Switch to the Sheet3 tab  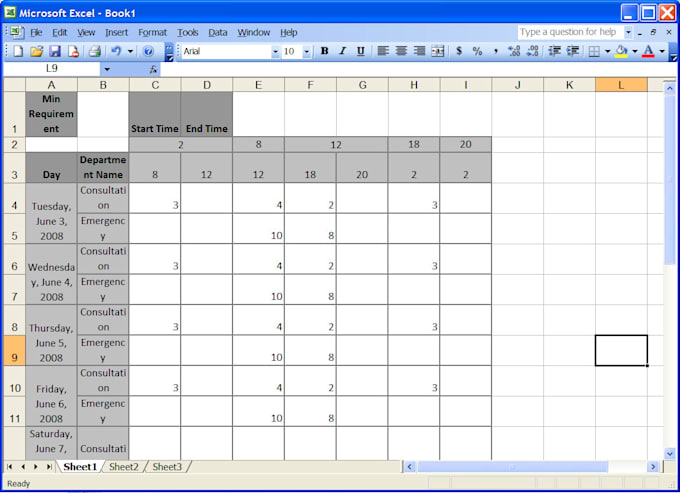point(167,467)
